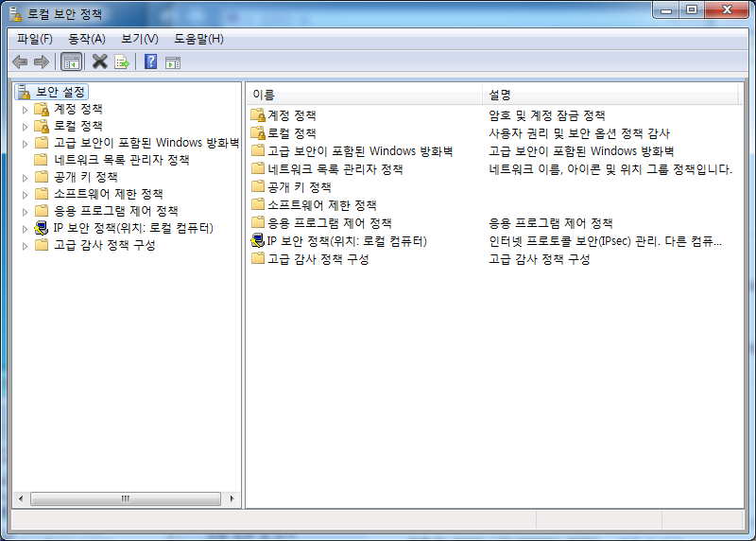Click the IP 보안 정책 icon in tree
Viewport: 756px width, 541px height.
[x=42, y=228]
